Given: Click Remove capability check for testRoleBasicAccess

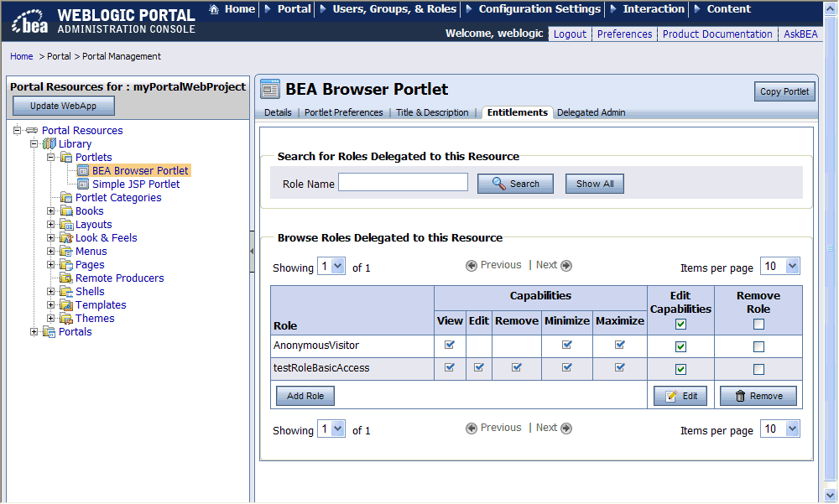Looking at the screenshot, I should pyautogui.click(x=516, y=367).
